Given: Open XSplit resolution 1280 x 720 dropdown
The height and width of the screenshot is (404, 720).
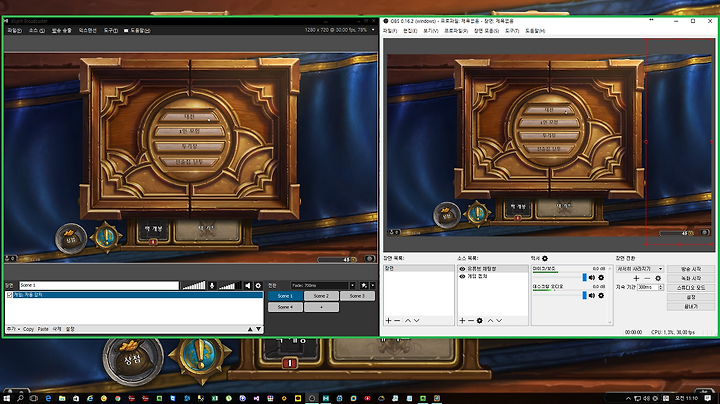Looking at the screenshot, I should [x=373, y=30].
